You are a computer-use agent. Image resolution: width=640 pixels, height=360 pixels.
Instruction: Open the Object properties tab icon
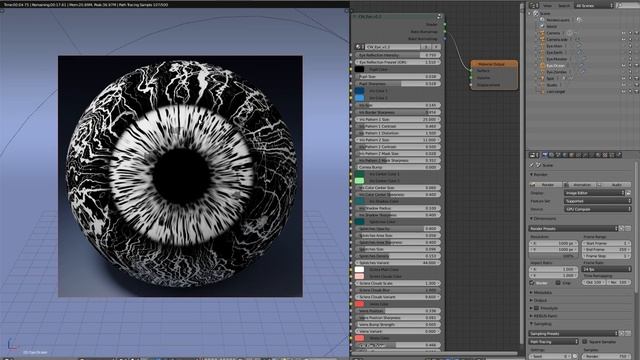(571, 155)
